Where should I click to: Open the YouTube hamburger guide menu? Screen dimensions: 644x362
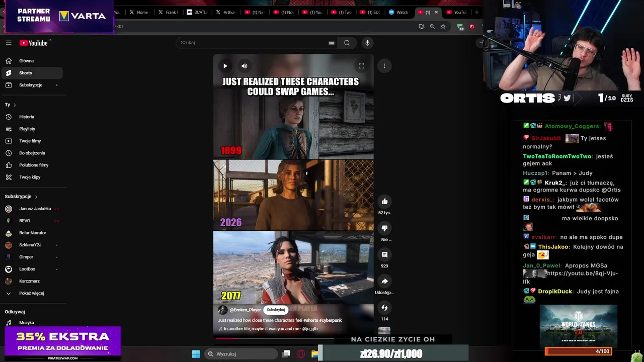(x=9, y=43)
